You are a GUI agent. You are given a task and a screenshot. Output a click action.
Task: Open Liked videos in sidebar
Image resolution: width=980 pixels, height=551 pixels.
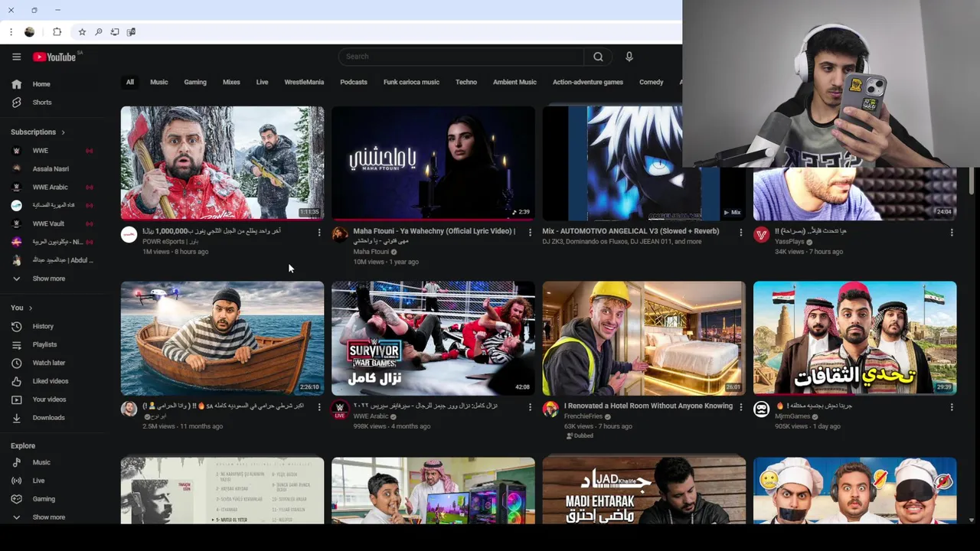[51, 381]
